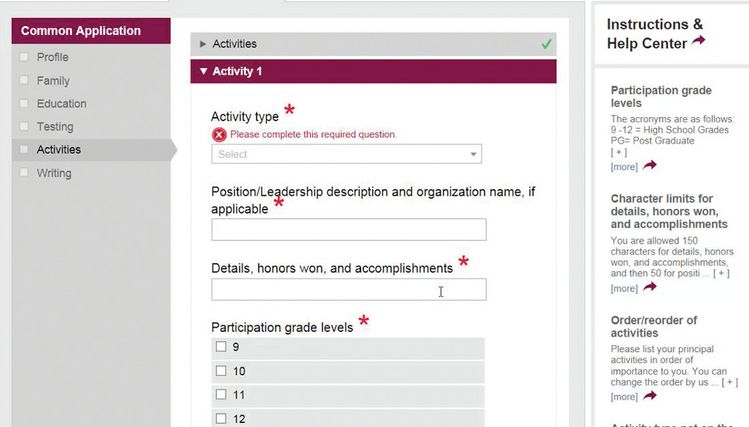Tick the grade 12 checkbox

coord(221,419)
